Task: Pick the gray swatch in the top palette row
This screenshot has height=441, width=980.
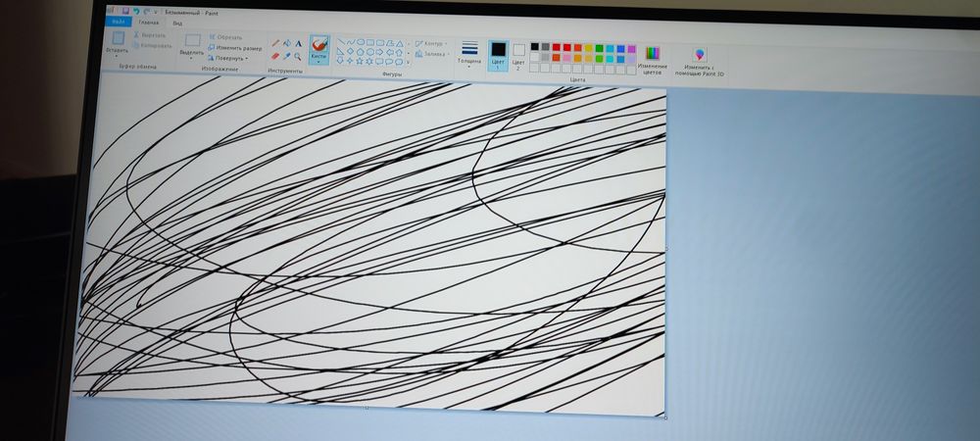Action: pos(546,47)
